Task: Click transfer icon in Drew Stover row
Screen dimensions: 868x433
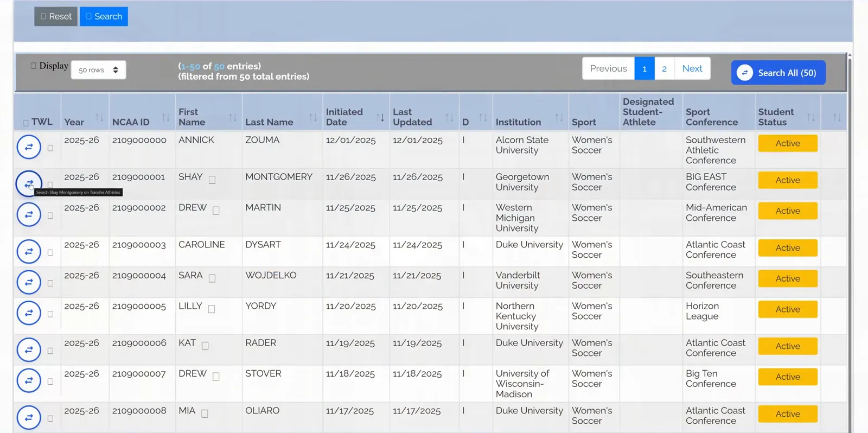Action: (x=29, y=381)
